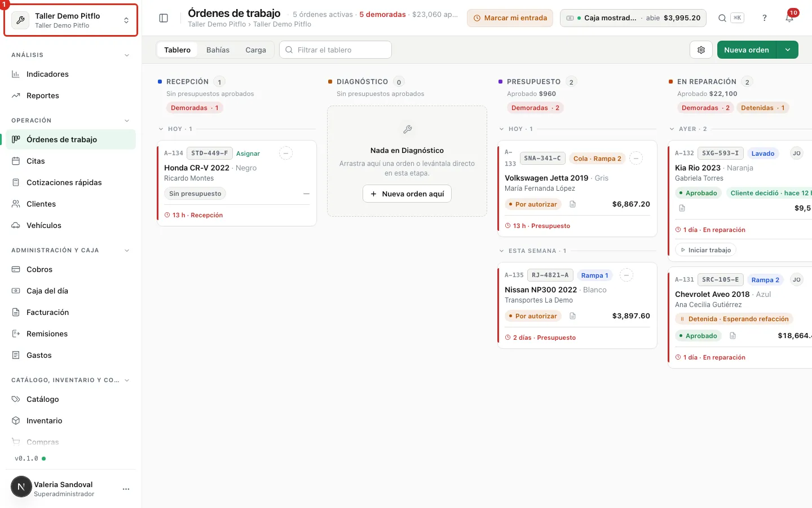The height and width of the screenshot is (508, 812).
Task: Click document icon on Kia Rio card
Action: 682,208
